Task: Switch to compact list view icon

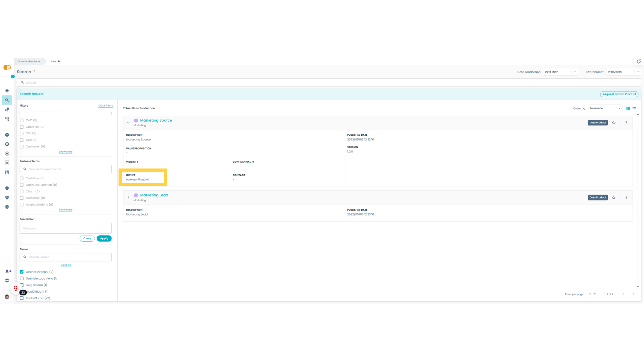Action: coord(634,108)
